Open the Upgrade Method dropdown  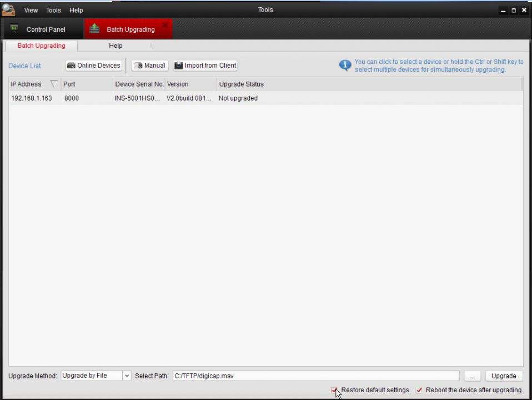[x=126, y=376]
